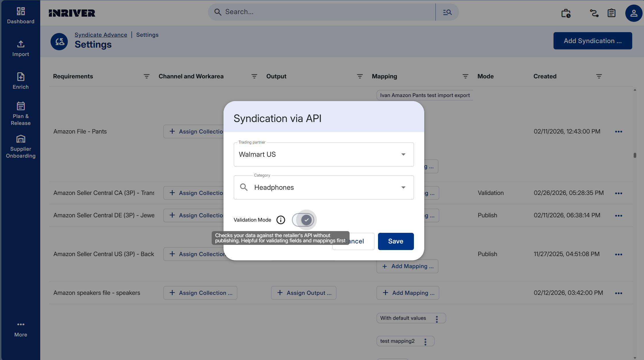Click the Mode column header
Image resolution: width=644 pixels, height=360 pixels.
(x=485, y=76)
